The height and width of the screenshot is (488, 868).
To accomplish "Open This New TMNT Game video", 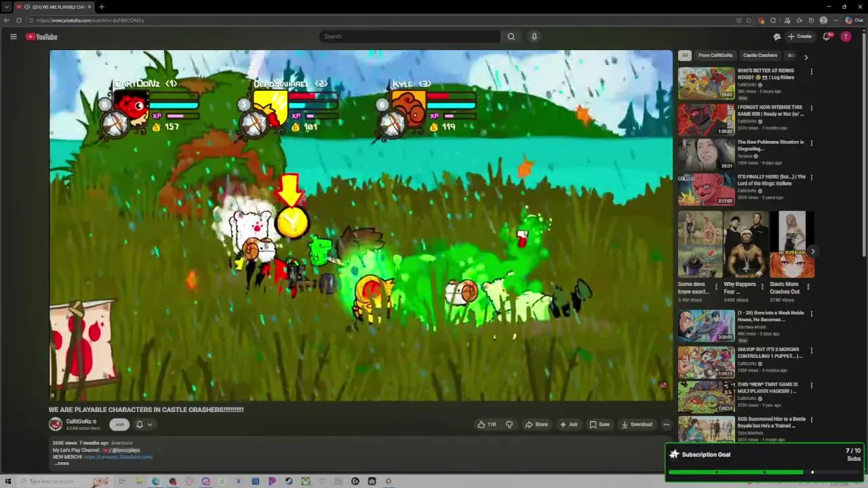I will [707, 397].
